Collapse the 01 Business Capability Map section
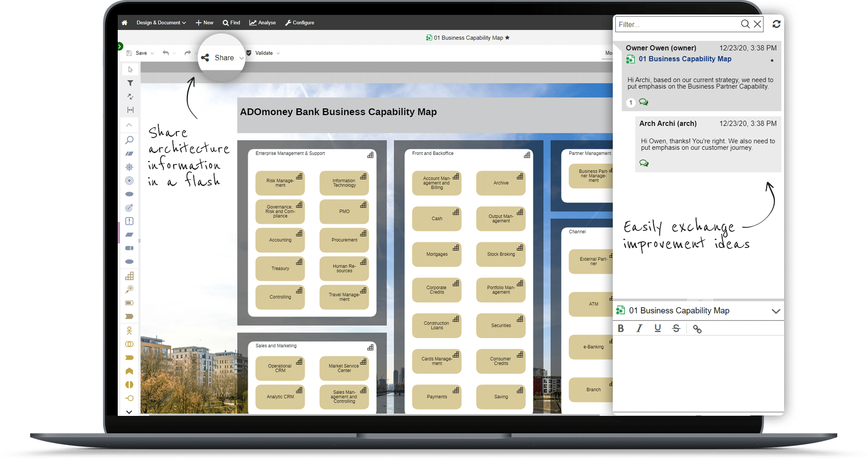The height and width of the screenshot is (459, 868). pyautogui.click(x=776, y=311)
